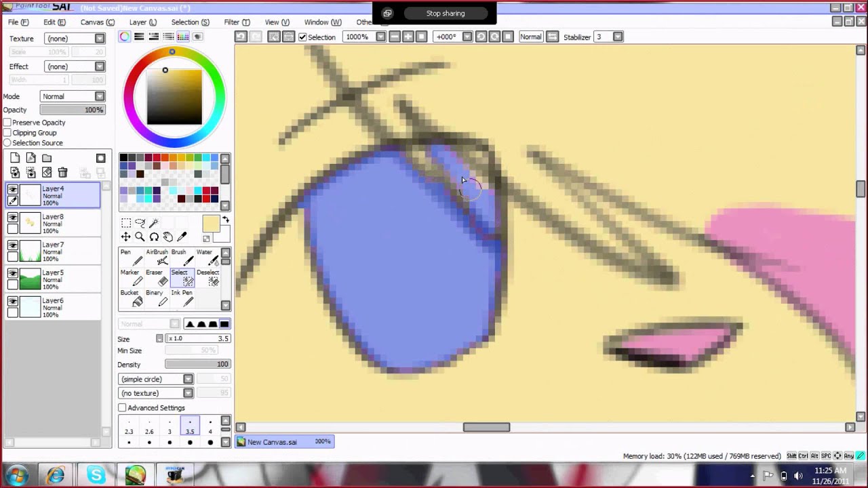Select the Ink Pen tool
868x488 pixels.
tap(182, 298)
